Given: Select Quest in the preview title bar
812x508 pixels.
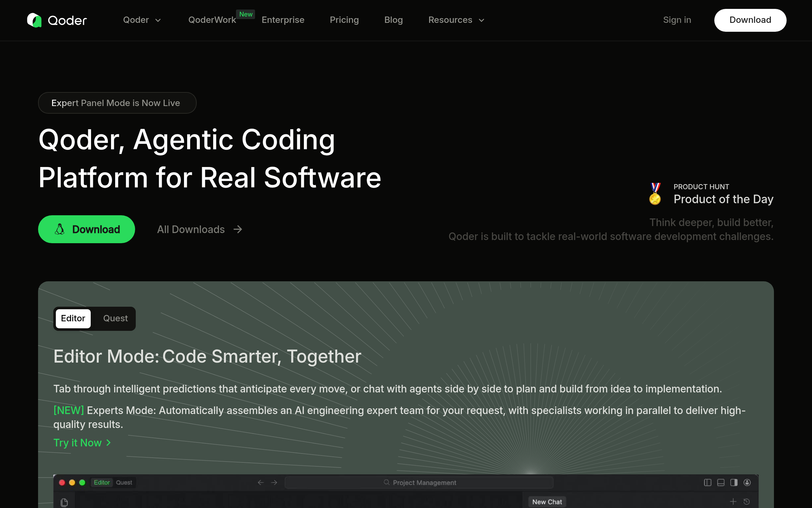Looking at the screenshot, I should click(124, 483).
